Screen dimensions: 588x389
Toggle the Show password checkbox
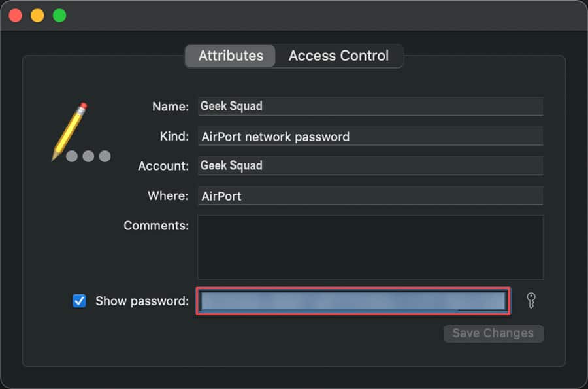(79, 301)
